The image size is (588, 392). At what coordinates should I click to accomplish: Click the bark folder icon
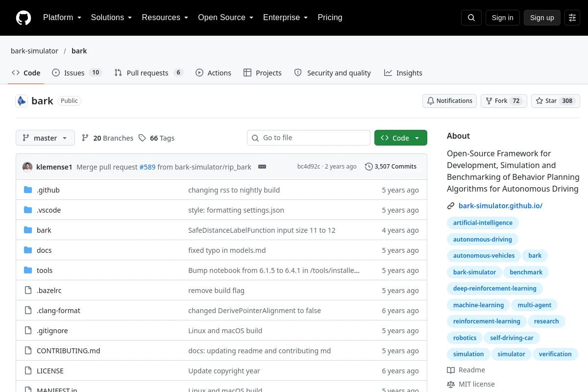point(28,230)
